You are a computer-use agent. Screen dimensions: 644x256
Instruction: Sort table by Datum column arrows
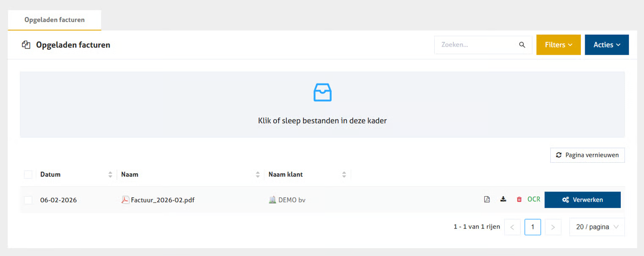click(x=110, y=175)
